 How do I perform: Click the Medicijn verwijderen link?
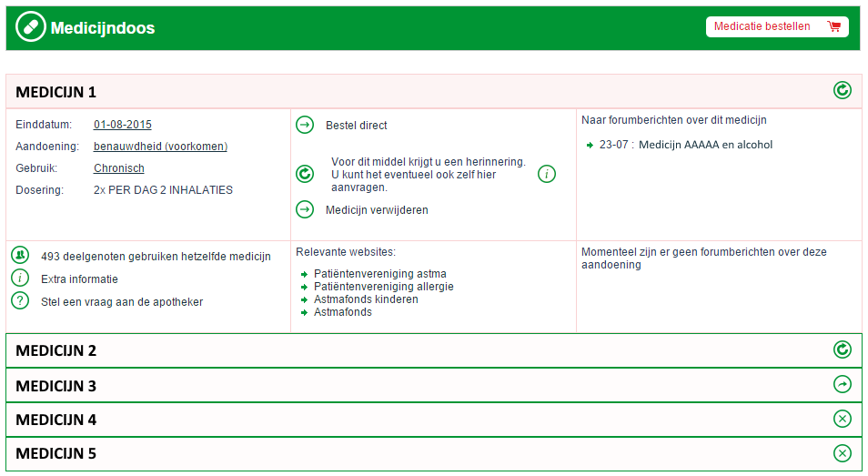coord(377,210)
